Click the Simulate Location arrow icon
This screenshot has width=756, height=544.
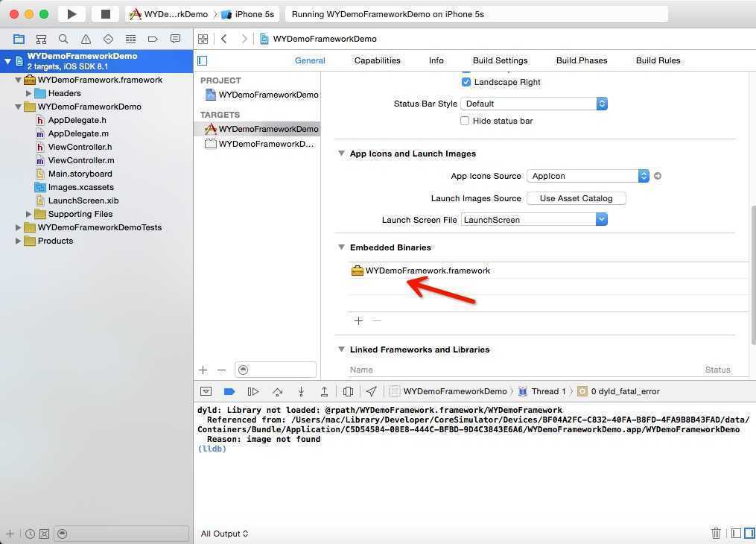371,391
